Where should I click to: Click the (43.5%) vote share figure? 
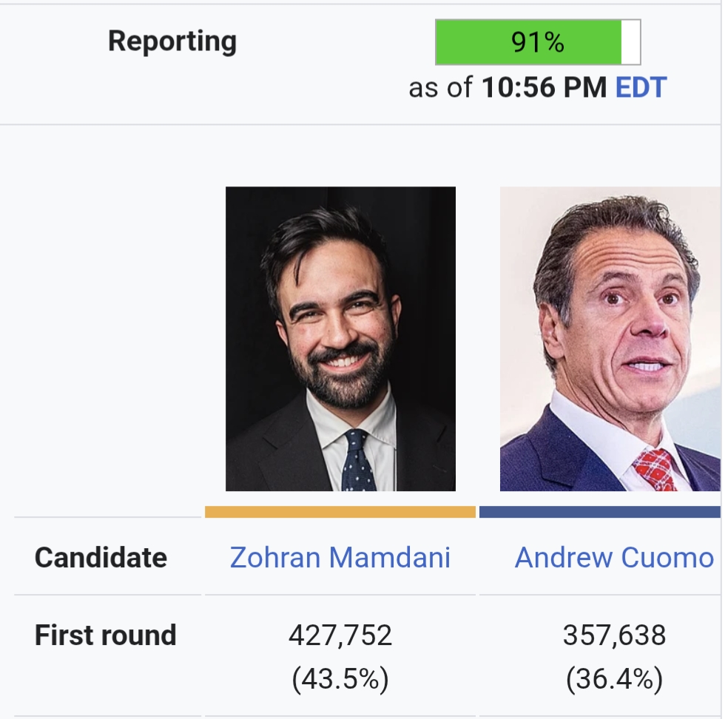340,679
